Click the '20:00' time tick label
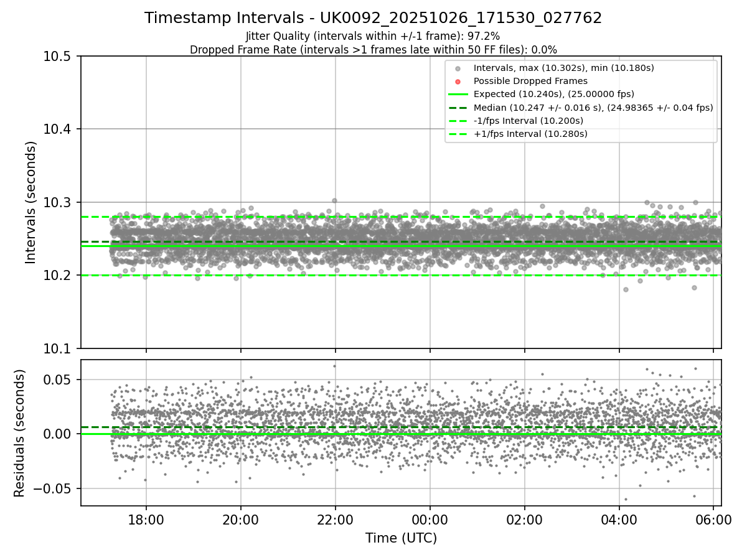747x560 pixels. coord(241,519)
